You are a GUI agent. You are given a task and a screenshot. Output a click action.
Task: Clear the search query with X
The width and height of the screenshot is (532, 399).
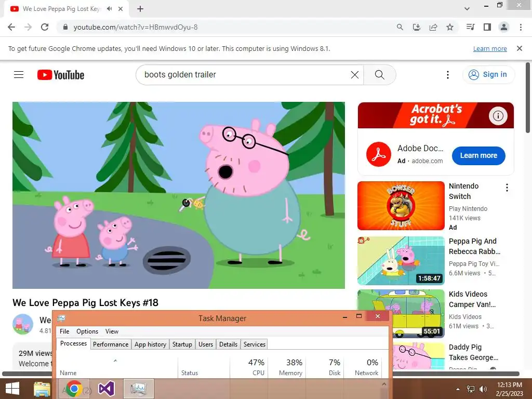click(x=355, y=75)
